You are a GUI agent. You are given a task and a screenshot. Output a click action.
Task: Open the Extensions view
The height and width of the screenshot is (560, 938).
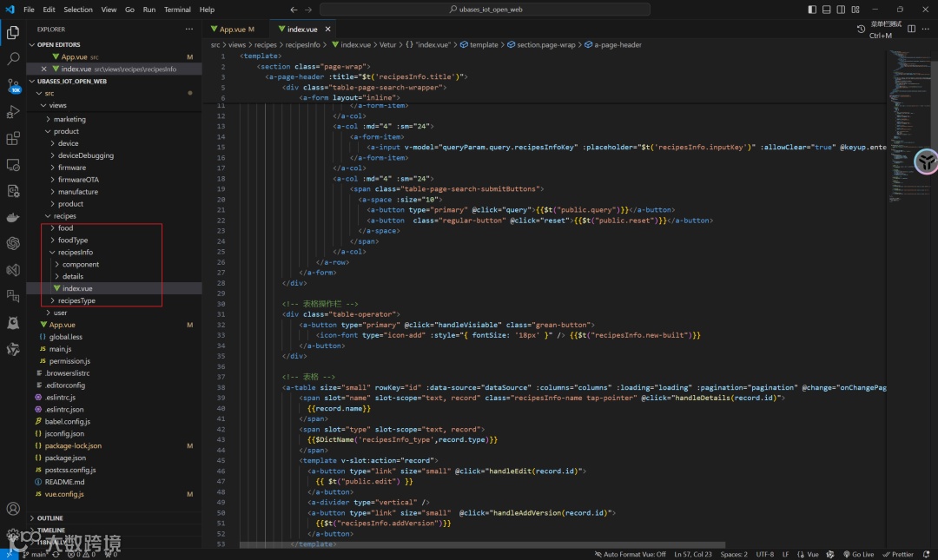[x=13, y=138]
